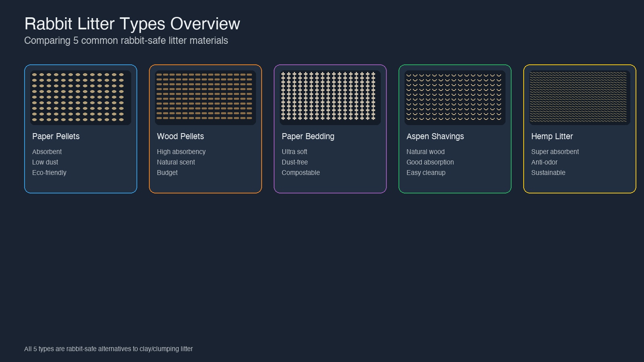Select the Aspen Shavings heading
Screen dimensions: 644x362
click(x=435, y=136)
